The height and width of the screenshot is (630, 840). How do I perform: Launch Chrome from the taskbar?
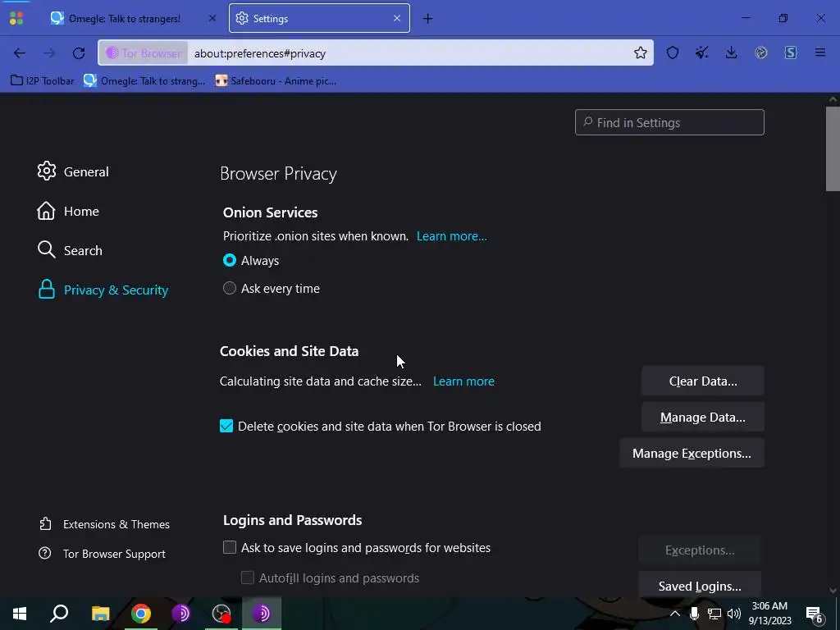tap(141, 614)
